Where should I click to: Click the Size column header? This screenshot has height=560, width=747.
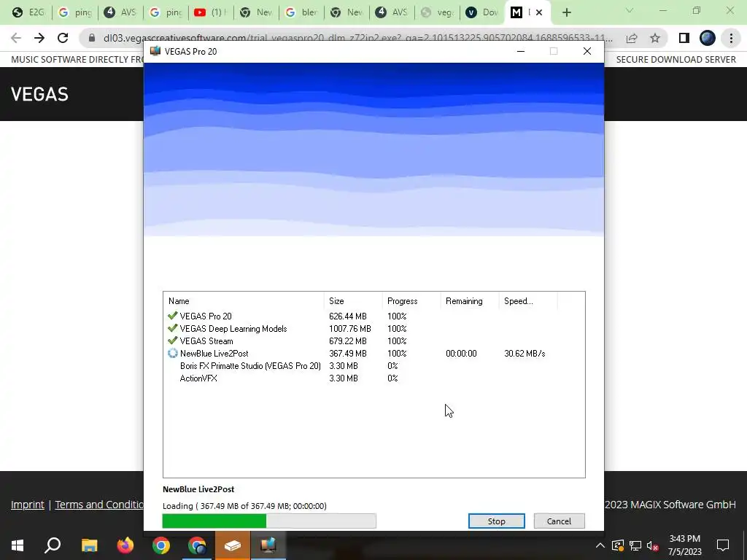click(x=353, y=301)
